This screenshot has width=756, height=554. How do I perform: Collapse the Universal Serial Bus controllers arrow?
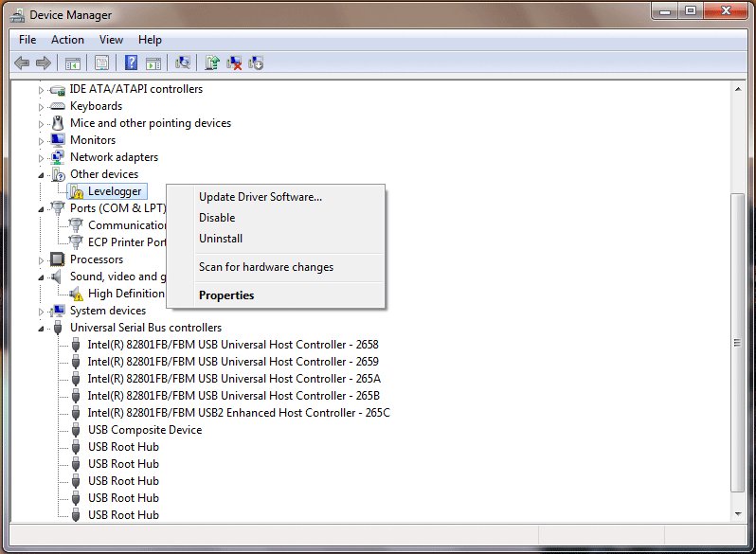point(41,329)
